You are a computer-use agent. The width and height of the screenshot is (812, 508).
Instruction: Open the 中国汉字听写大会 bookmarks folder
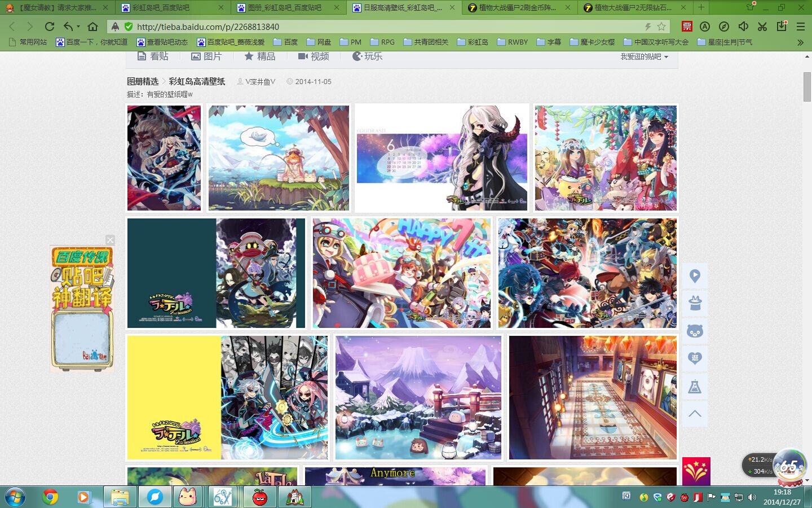656,42
